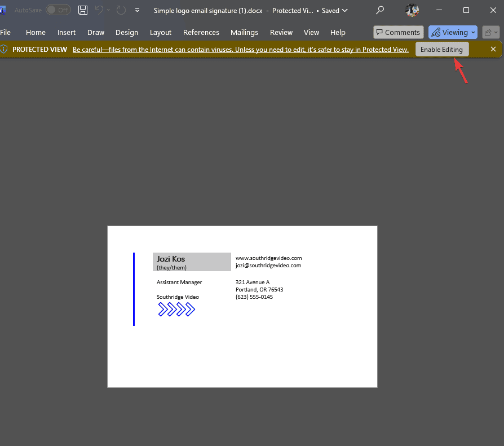Click the Protected View shield info icon
Screen dimensions: 504x446
coord(3,49)
